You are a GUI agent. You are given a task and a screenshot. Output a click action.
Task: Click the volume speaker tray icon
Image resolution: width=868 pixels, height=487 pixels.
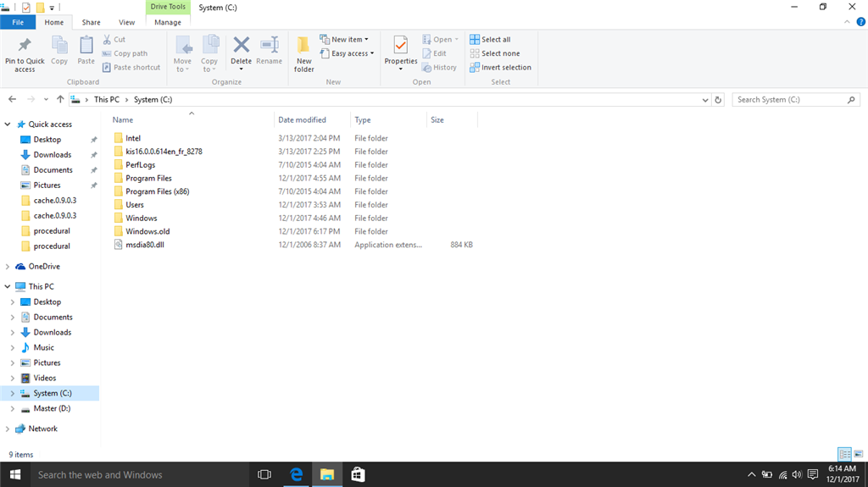click(797, 474)
